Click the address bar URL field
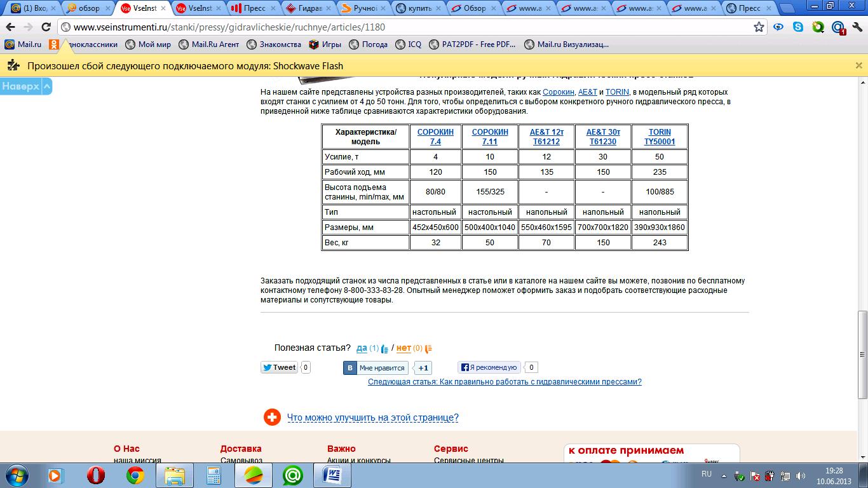Image resolution: width=868 pixels, height=488 pixels. [x=407, y=27]
